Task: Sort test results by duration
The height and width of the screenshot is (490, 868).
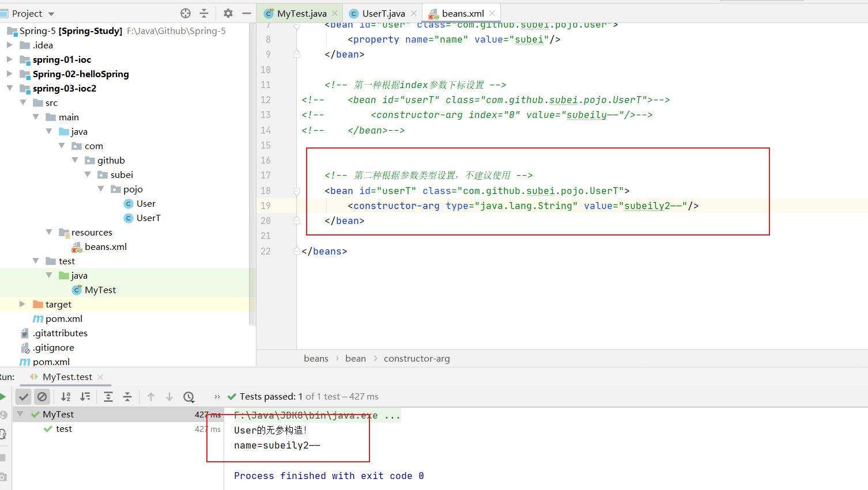Action: coord(85,397)
